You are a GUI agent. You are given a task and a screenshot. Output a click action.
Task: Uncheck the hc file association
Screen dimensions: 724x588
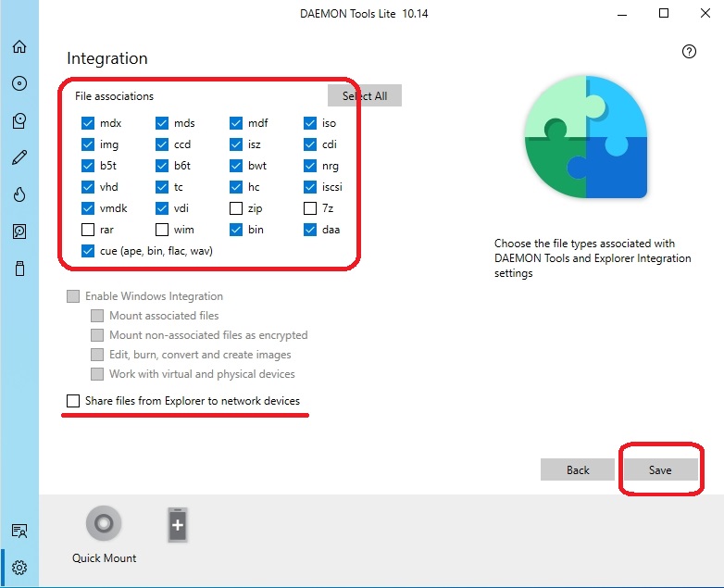[236, 187]
